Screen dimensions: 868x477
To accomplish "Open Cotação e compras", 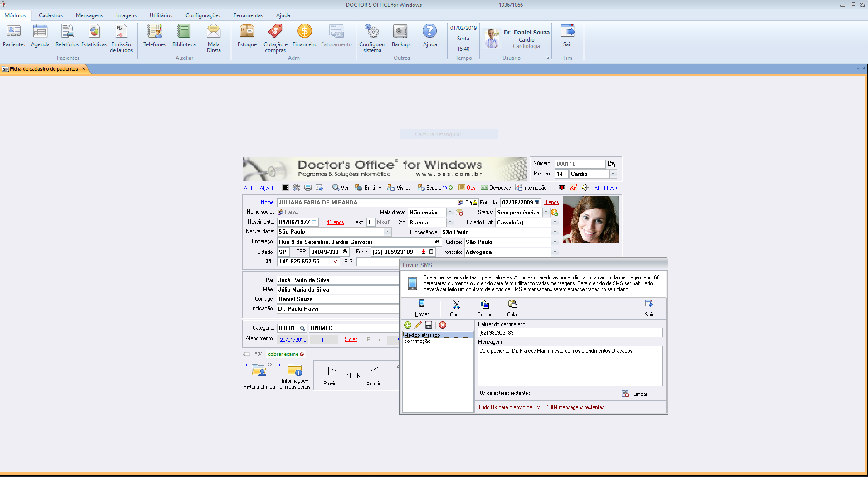I will coord(275,39).
